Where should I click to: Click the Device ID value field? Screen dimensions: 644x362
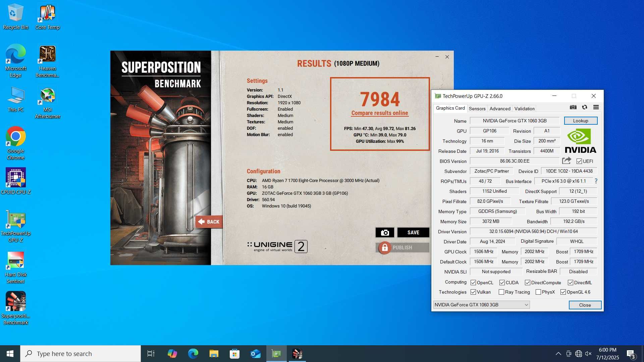(x=569, y=171)
